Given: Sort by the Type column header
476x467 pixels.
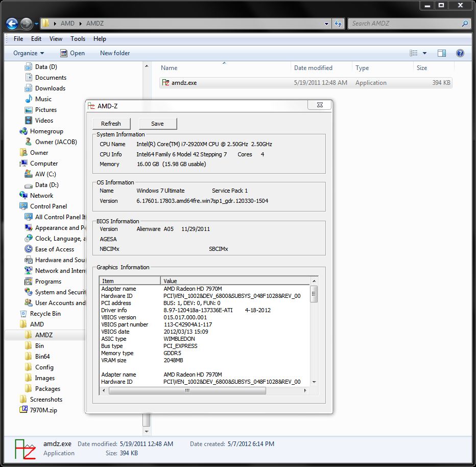Looking at the screenshot, I should (x=383, y=68).
